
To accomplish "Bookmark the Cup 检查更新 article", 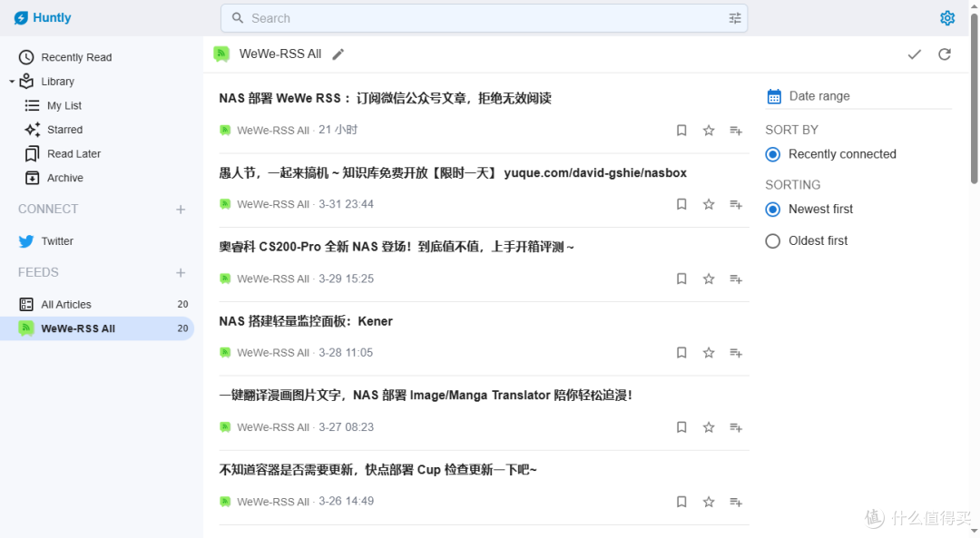I will coord(681,502).
